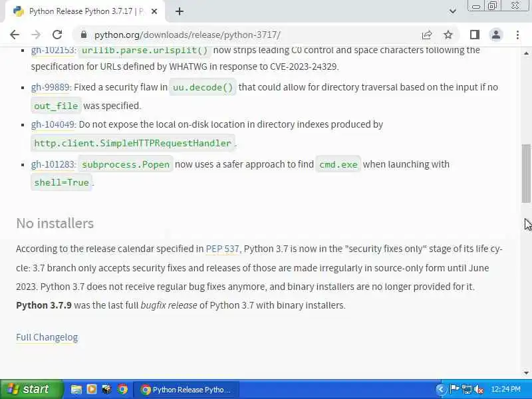532x399 pixels.
Task: Click the forward navigation arrow
Action: pyautogui.click(x=36, y=35)
